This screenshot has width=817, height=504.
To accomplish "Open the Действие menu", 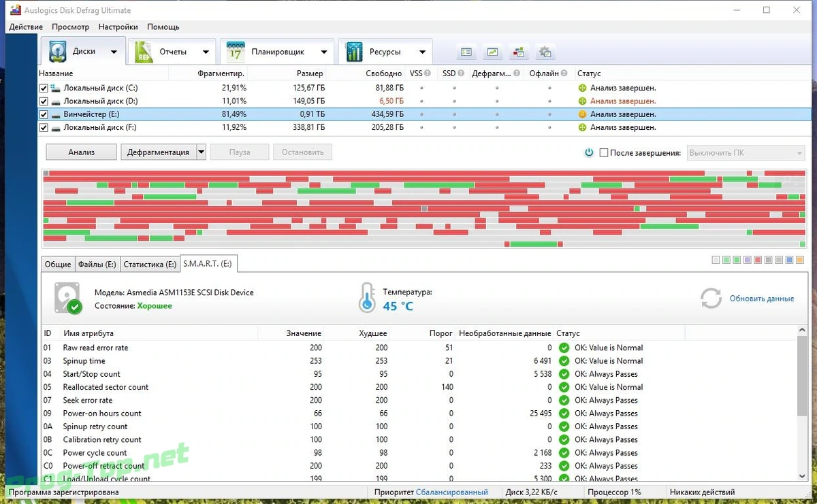I will [x=27, y=27].
